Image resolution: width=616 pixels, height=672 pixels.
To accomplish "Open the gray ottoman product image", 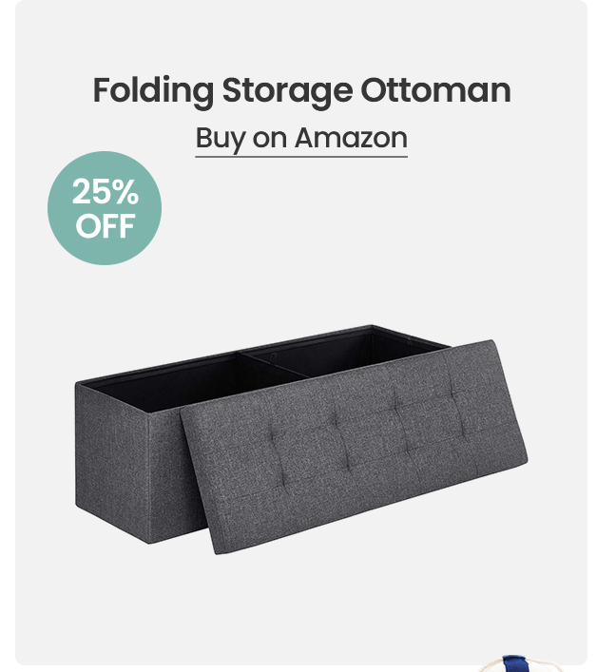I will coord(301,437).
